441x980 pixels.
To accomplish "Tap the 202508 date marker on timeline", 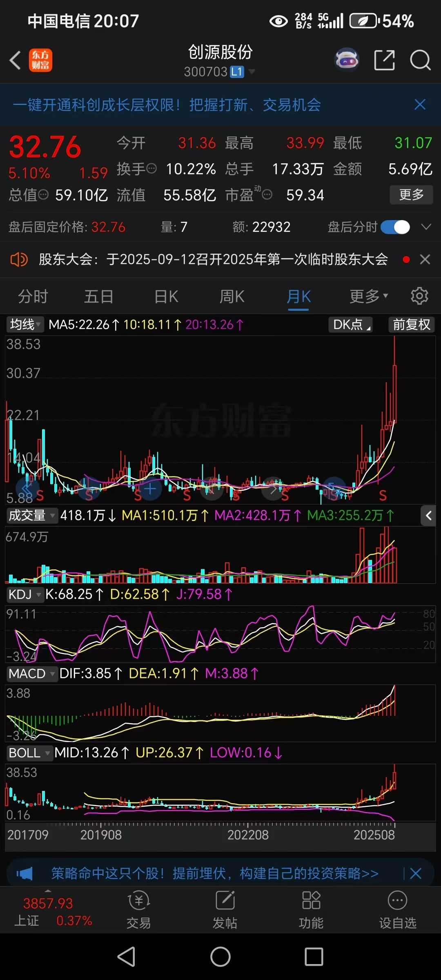I will point(374,835).
